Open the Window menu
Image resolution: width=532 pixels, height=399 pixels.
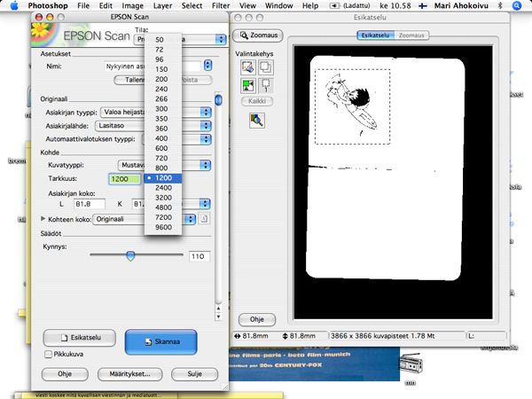click(278, 6)
